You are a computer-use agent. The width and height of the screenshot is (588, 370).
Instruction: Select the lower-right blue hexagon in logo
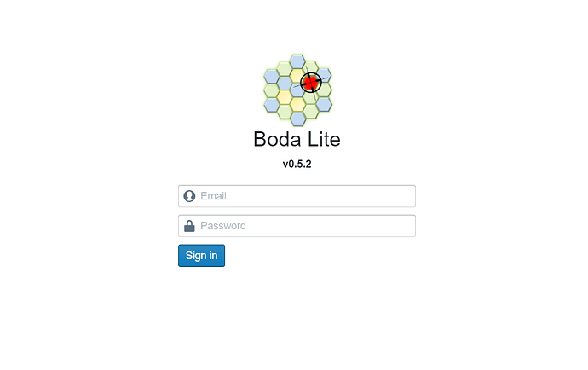coord(324,105)
